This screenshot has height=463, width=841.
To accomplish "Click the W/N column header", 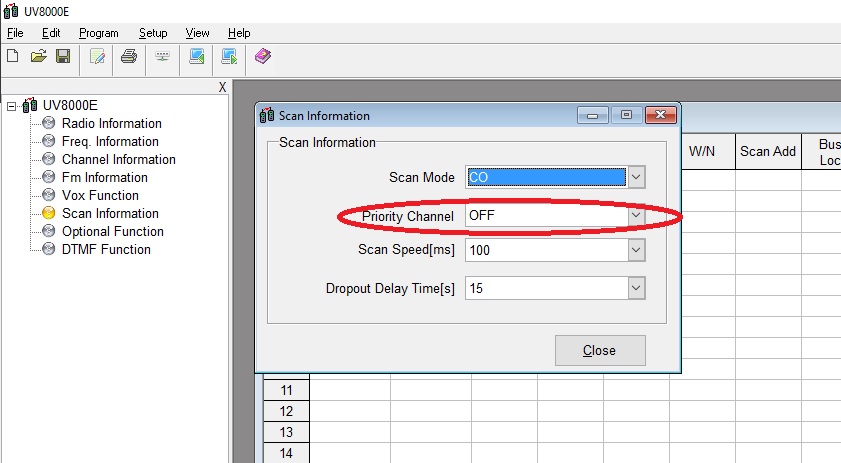I will coord(702,152).
